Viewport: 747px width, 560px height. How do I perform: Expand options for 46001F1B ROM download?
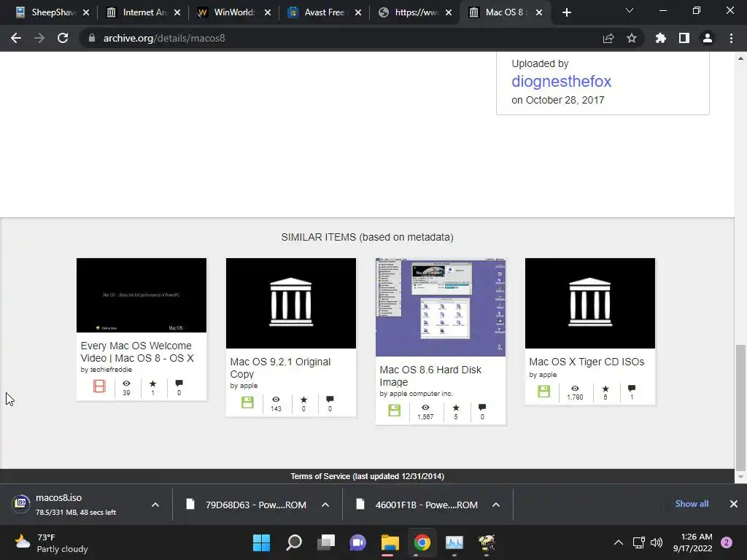click(496, 505)
